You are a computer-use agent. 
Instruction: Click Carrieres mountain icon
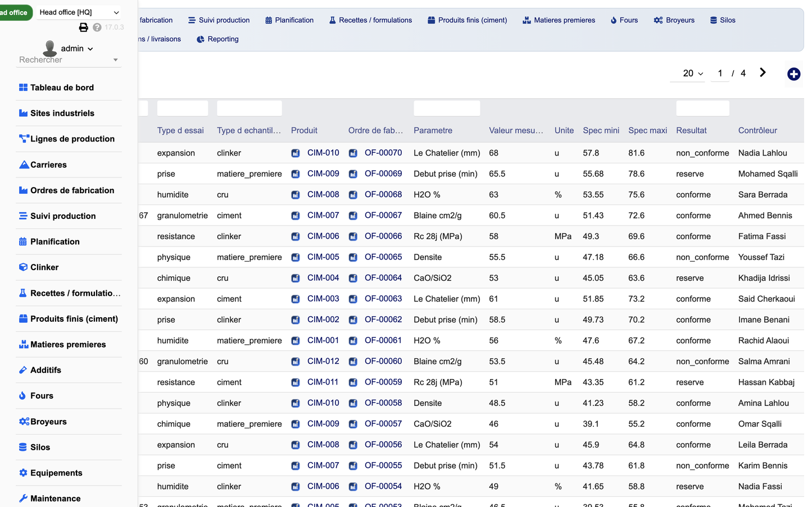tap(24, 165)
